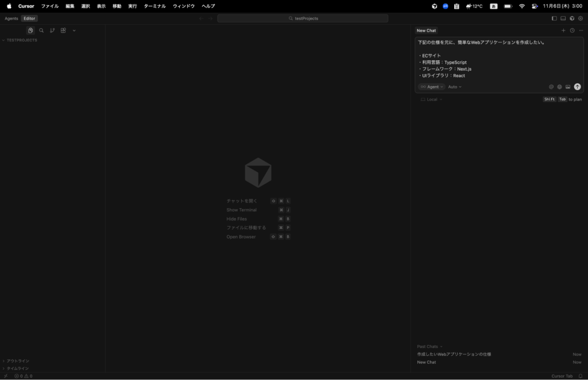588x380 pixels.
Task: Open the Search view in sidebar
Action: (x=41, y=30)
